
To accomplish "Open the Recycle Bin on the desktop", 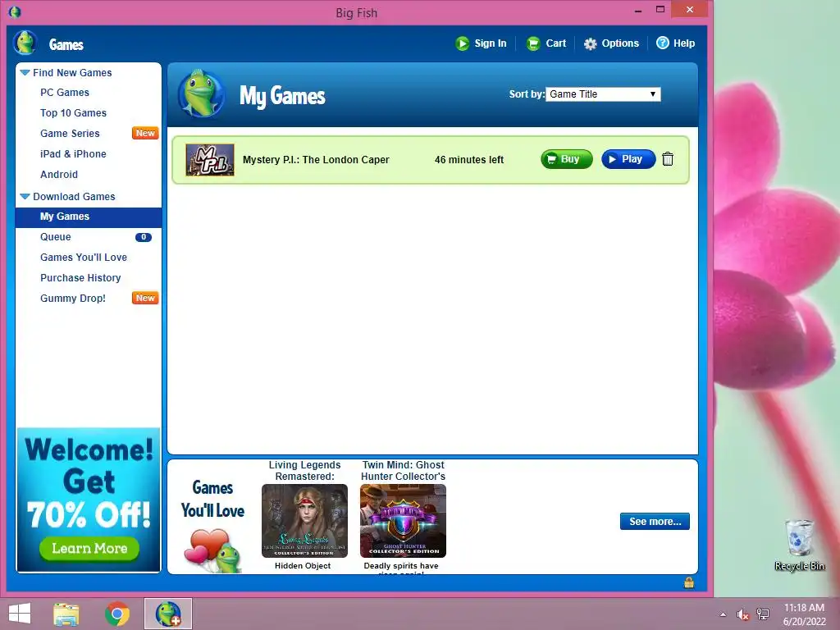I will 799,545.
